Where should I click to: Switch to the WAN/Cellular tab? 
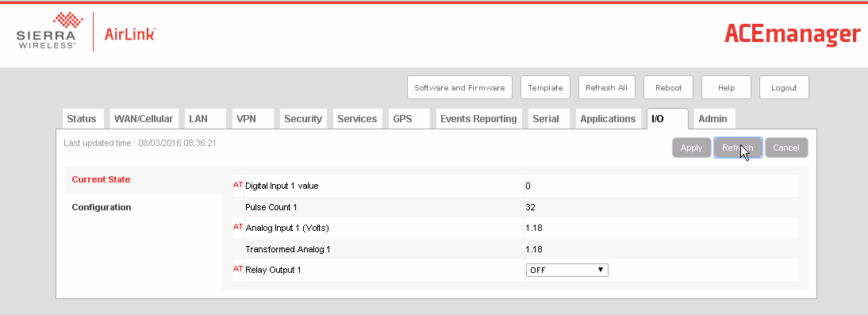(144, 119)
